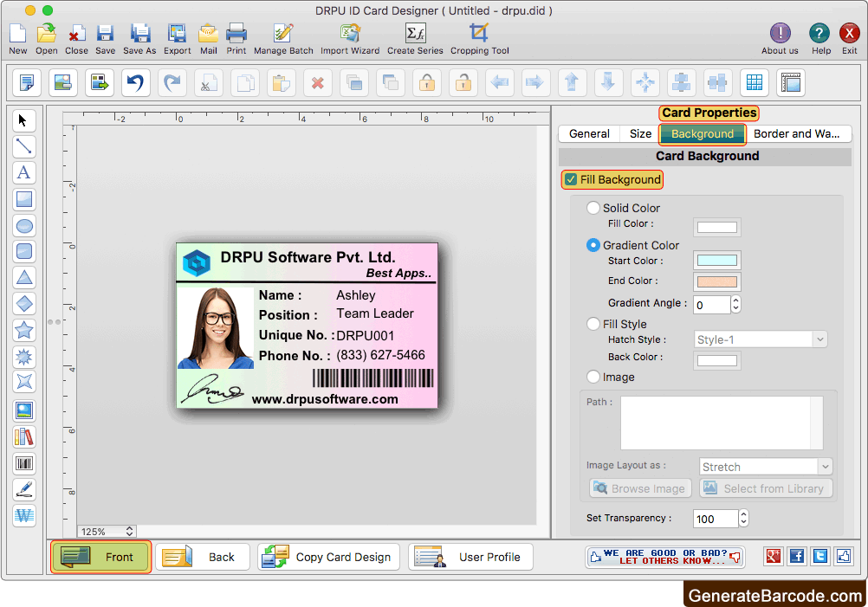Uncheck the Fill Background checkbox
This screenshot has width=868, height=607.
click(571, 180)
